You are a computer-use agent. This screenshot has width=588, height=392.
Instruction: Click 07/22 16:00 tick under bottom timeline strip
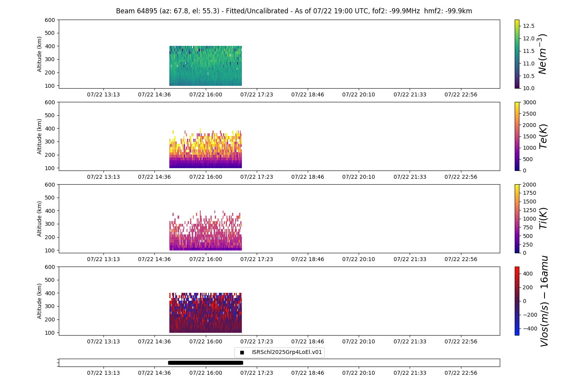tap(205, 373)
